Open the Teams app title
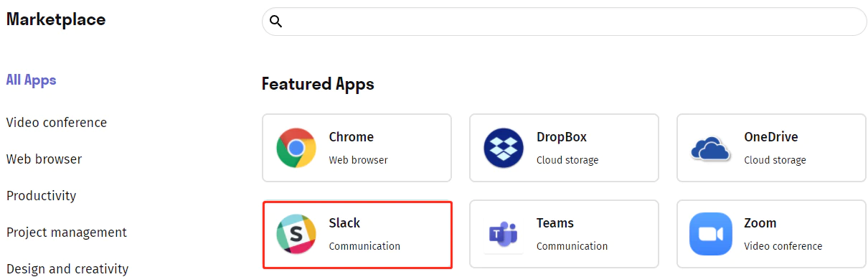 click(555, 223)
